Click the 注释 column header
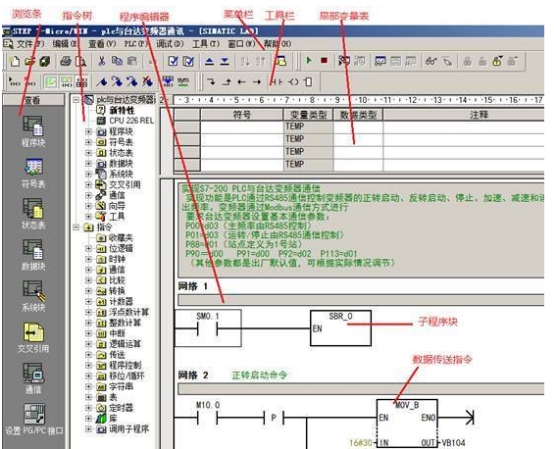The image size is (554, 449). 464,115
